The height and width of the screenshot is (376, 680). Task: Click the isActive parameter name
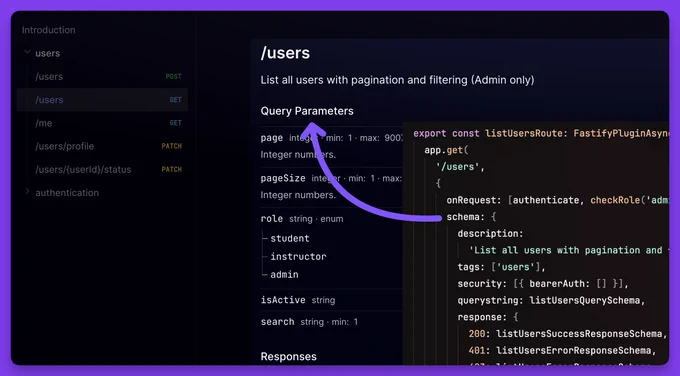283,300
